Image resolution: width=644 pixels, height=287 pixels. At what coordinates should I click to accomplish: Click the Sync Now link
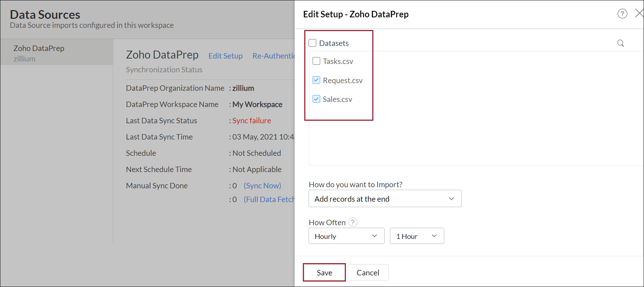pyautogui.click(x=262, y=186)
